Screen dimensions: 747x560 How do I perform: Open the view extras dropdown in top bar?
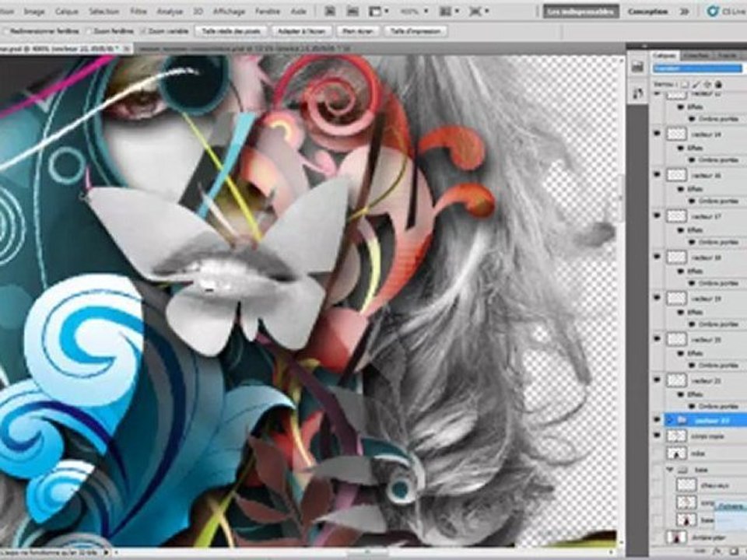[379, 11]
